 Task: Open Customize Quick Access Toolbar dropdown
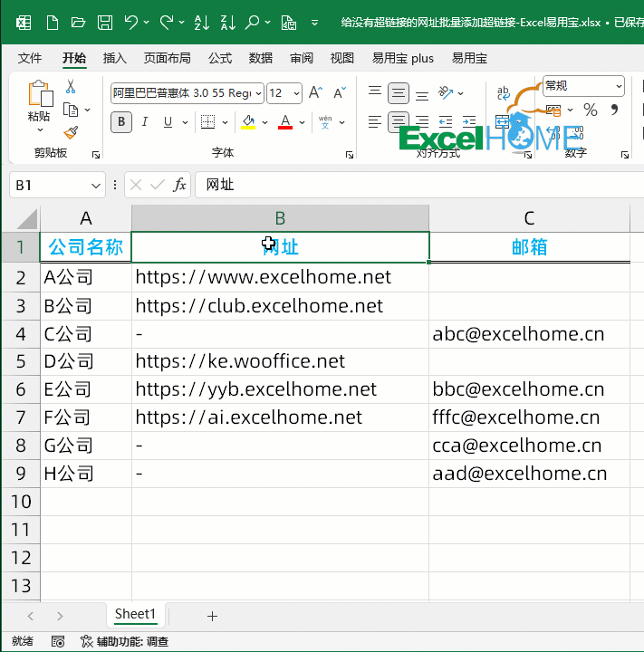pyautogui.click(x=315, y=23)
